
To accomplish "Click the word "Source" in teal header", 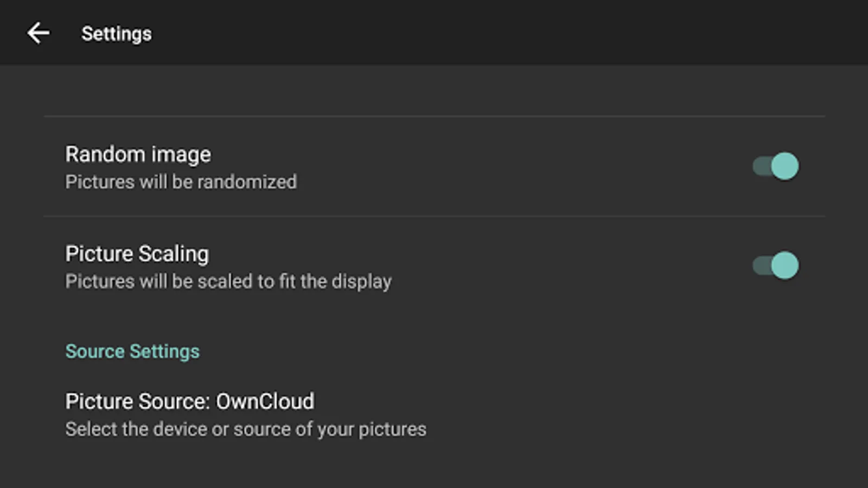I will (95, 351).
